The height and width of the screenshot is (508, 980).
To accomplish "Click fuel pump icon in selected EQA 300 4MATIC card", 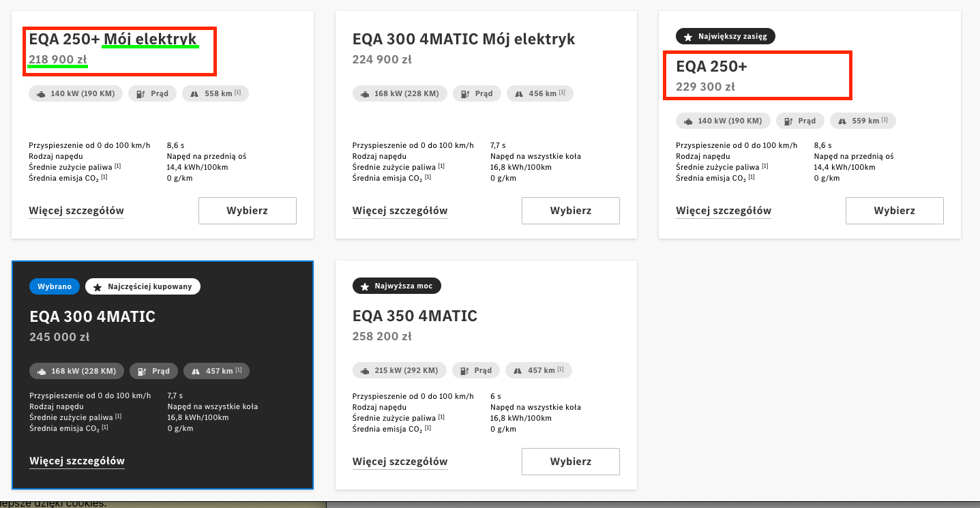I will point(142,371).
